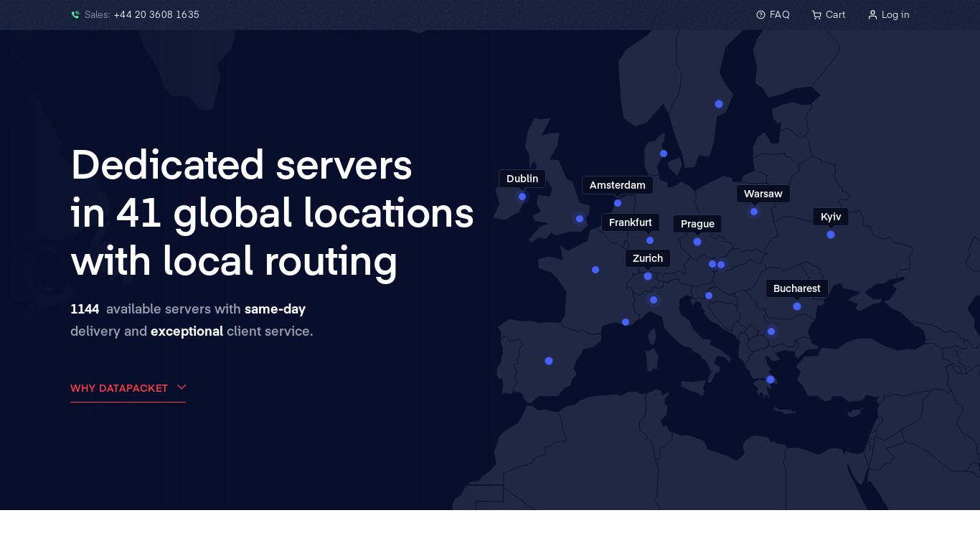Click the map dot under Frankfurt
This screenshot has height=551, width=980.
pyautogui.click(x=650, y=240)
